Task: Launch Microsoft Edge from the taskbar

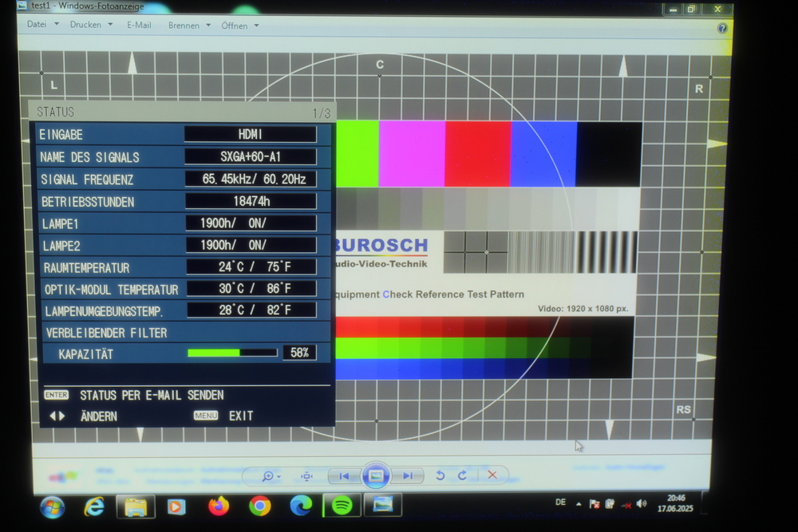Action: pos(301,506)
